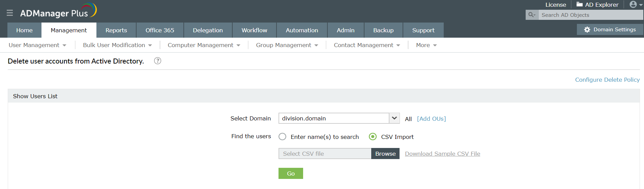The width and height of the screenshot is (644, 189).
Task: Click the Search AD Objects field
Action: pos(590,15)
